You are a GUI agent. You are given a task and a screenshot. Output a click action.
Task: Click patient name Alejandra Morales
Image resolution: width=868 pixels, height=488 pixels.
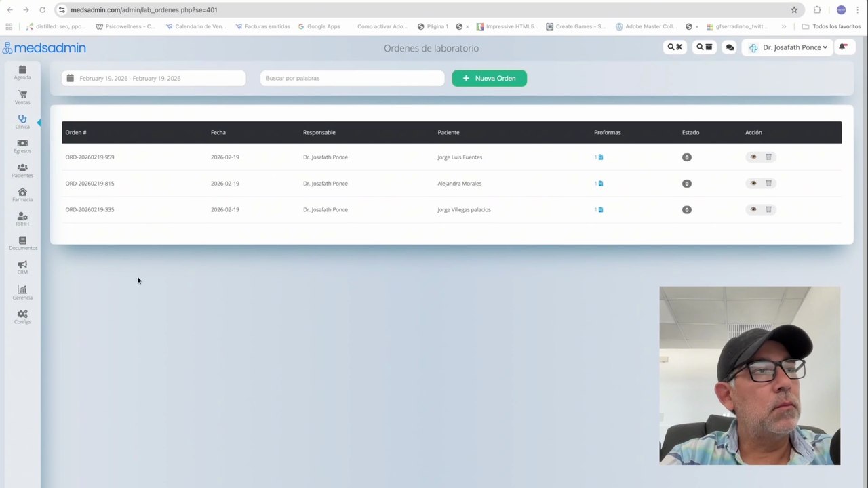coord(459,184)
